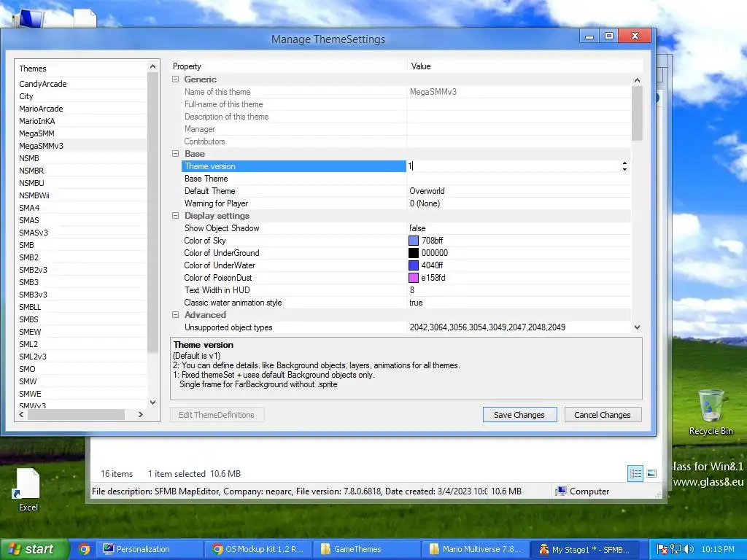The width and height of the screenshot is (747, 560).
Task: Collapse the Base property group
Action: pyautogui.click(x=175, y=154)
